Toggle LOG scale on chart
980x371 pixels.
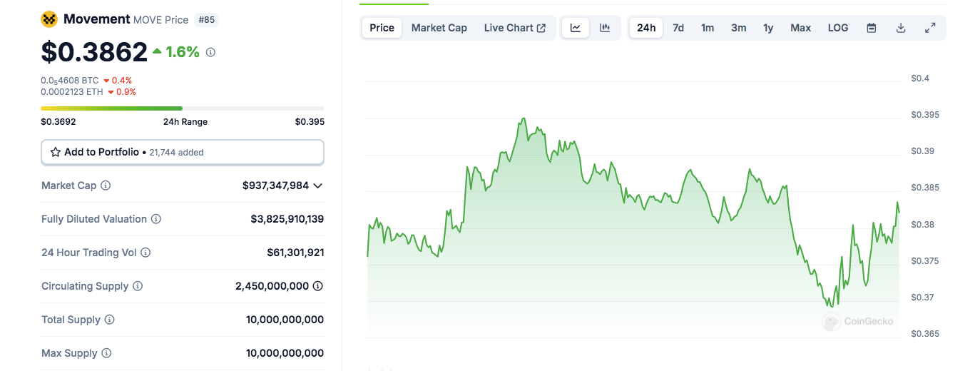tap(838, 28)
